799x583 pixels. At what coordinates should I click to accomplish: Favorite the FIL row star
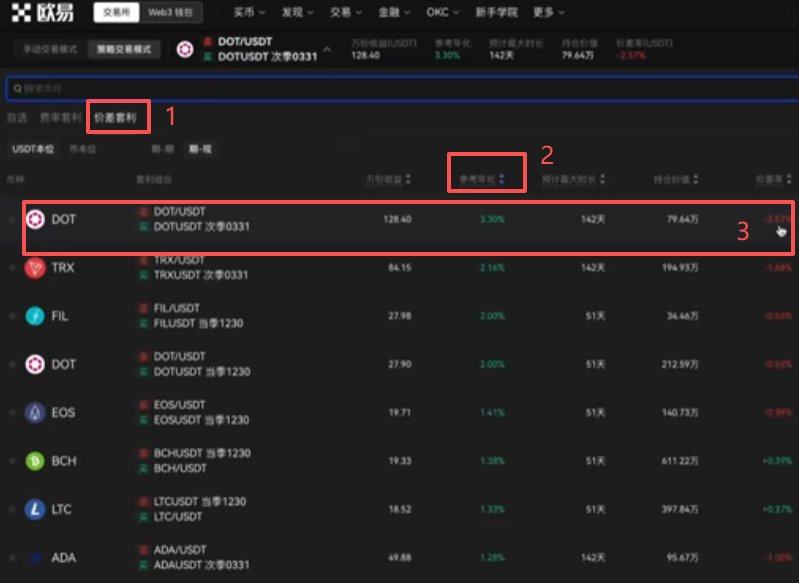[x=12, y=316]
